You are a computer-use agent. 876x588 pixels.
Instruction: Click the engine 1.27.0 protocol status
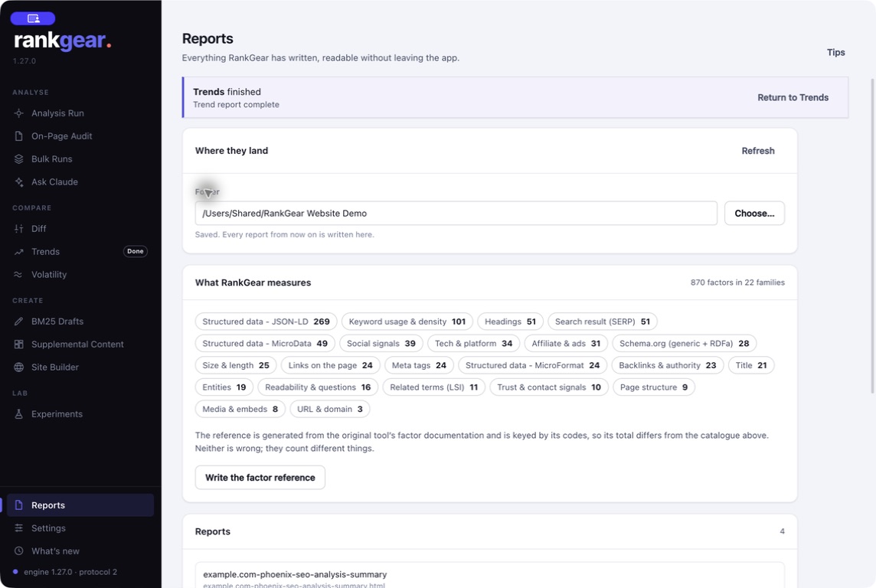[65, 572]
